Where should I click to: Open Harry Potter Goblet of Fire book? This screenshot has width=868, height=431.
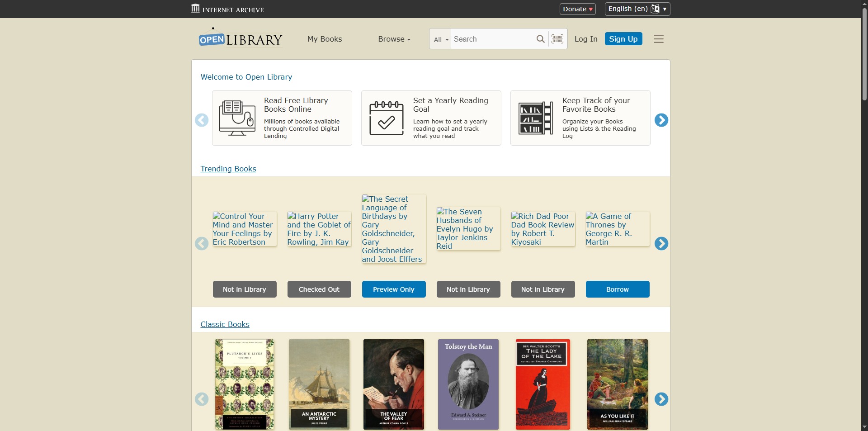[x=319, y=229]
